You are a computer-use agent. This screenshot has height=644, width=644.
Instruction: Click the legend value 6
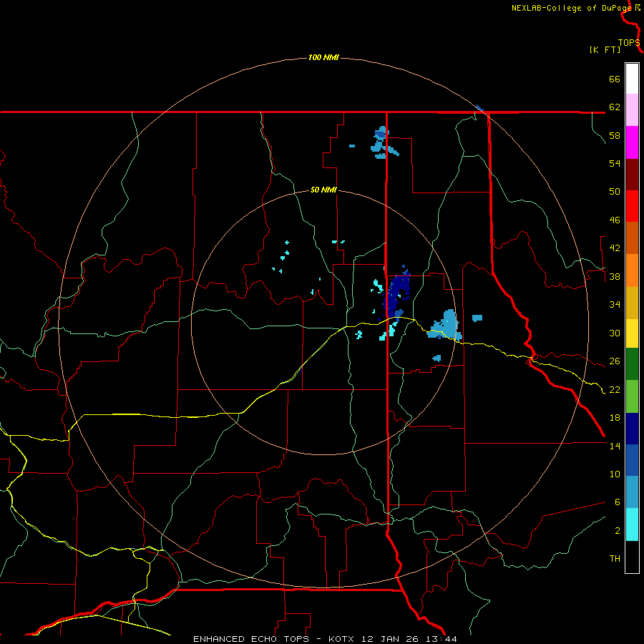pyautogui.click(x=617, y=502)
